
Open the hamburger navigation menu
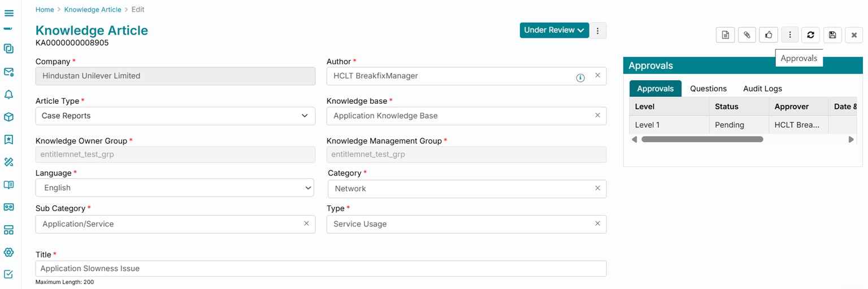pos(9,13)
